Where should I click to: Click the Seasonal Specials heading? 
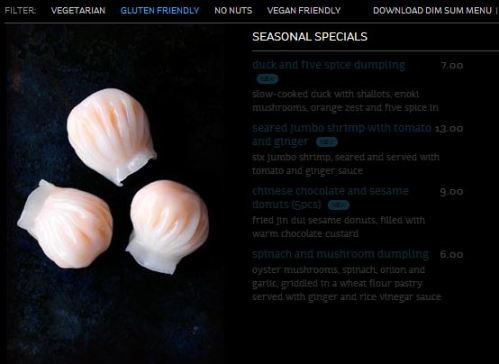[310, 37]
